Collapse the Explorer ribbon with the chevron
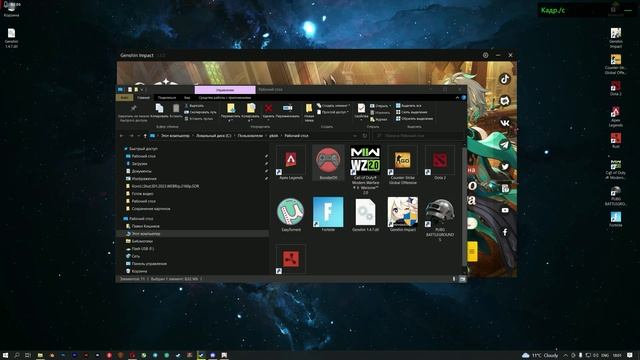Image resolution: width=640 pixels, height=360 pixels. tap(457, 98)
